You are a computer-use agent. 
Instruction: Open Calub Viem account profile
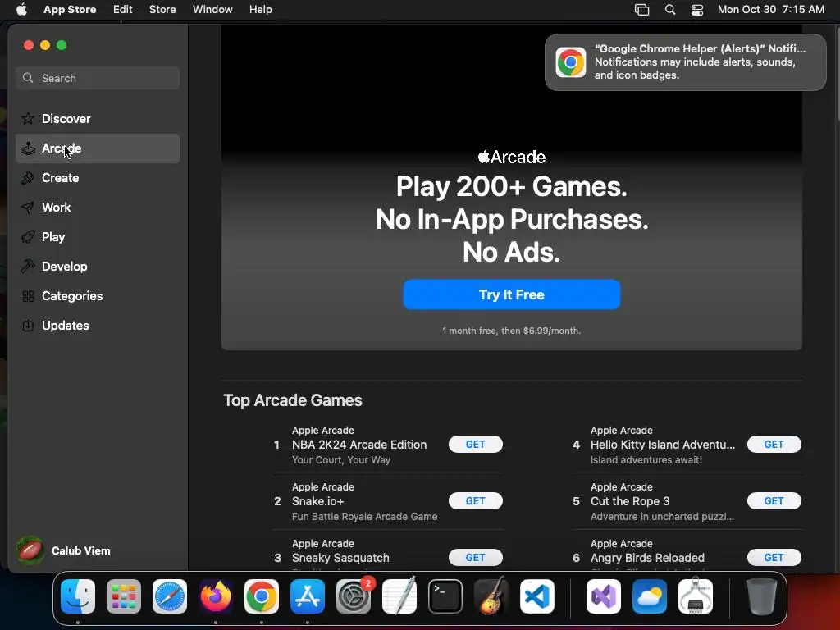point(64,550)
